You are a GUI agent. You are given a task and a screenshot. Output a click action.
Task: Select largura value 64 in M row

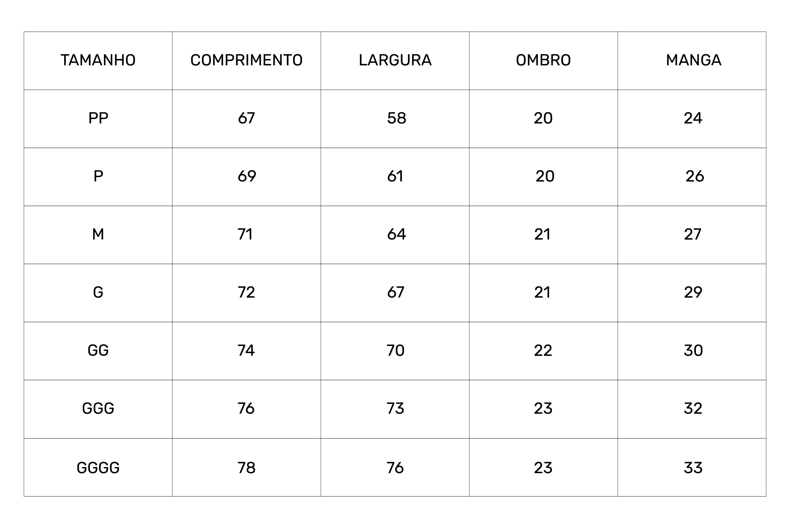tap(396, 234)
